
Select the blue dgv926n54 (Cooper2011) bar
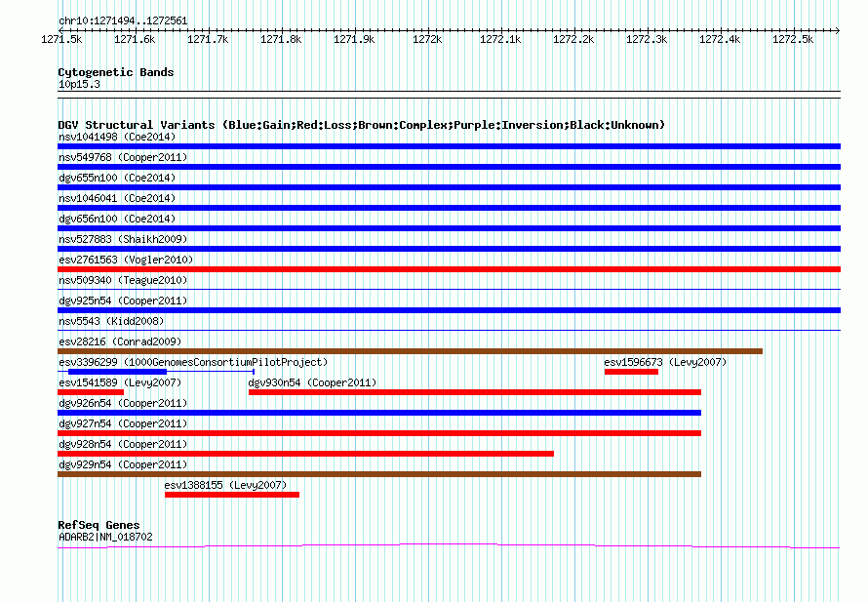point(379,413)
